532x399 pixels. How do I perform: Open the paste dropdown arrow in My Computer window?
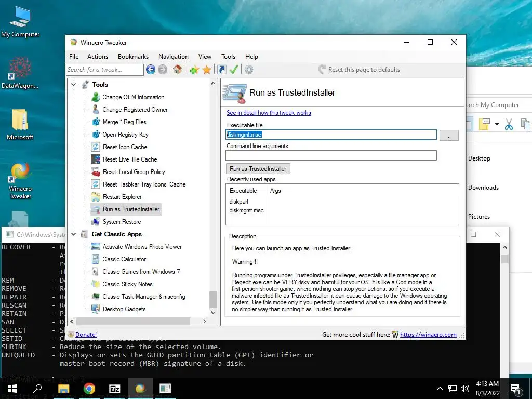coord(497,124)
